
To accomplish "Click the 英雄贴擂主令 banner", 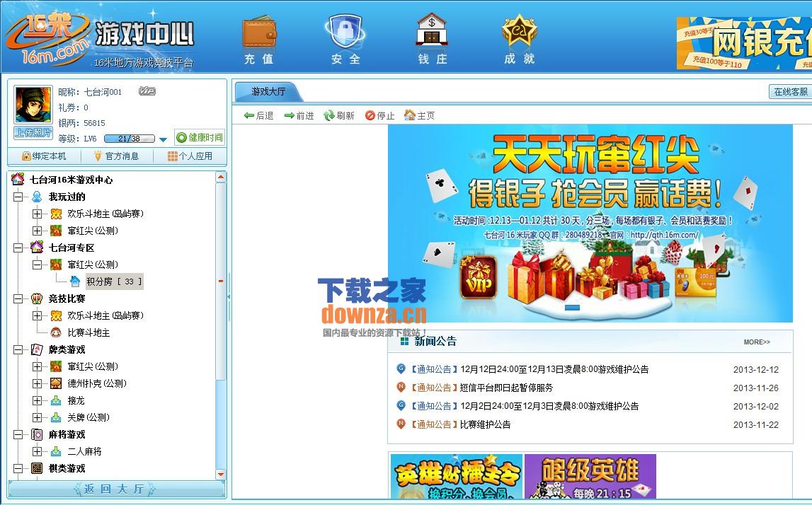I will (456, 477).
